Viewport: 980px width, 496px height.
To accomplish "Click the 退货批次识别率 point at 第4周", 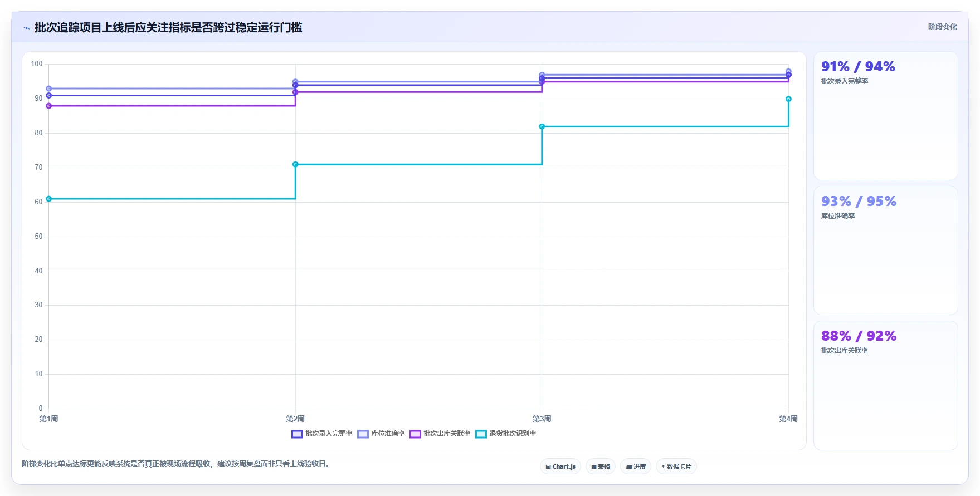I will 788,99.
